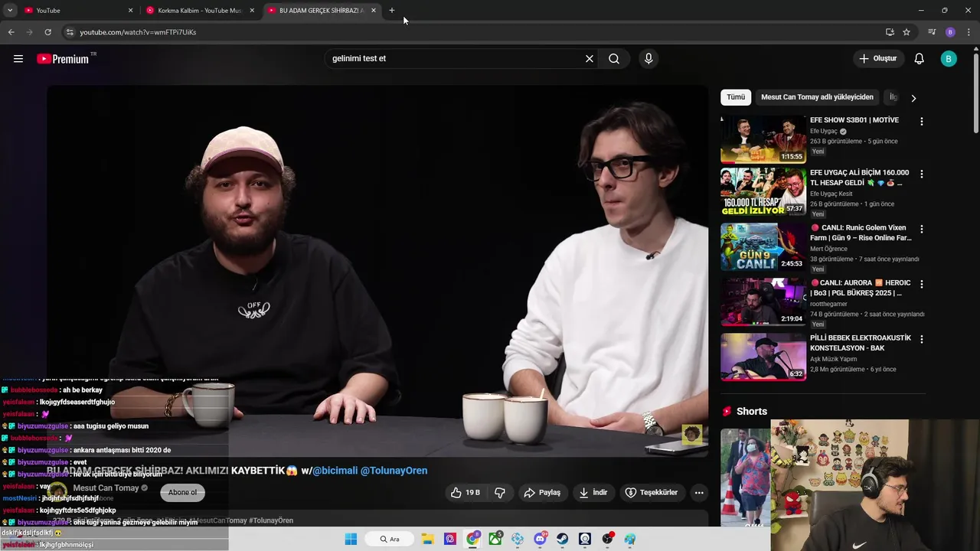Click the page vertical scrollbar
Screen dimensions: 980x551
[975, 92]
